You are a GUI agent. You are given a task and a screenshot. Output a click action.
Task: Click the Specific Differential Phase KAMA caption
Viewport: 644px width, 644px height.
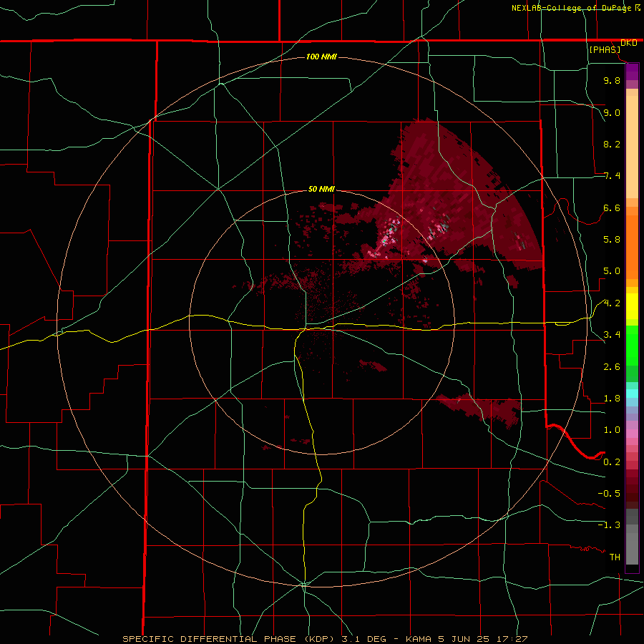325,639
